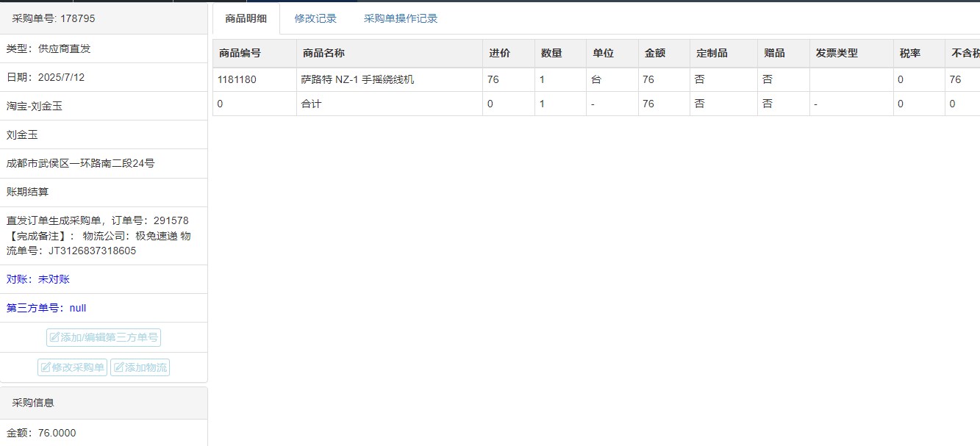Click the 修改采购单 button
Image resolution: width=980 pixels, height=446 pixels.
pos(73,367)
